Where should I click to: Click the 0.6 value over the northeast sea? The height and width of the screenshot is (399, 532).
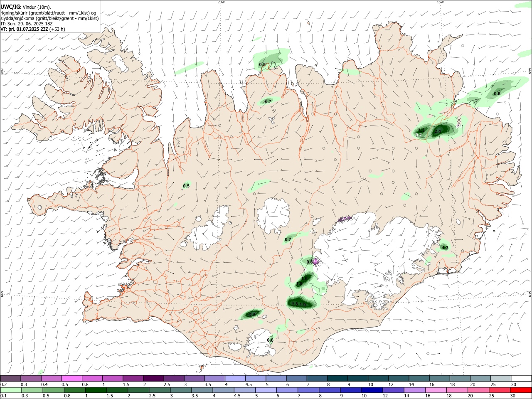[497, 94]
